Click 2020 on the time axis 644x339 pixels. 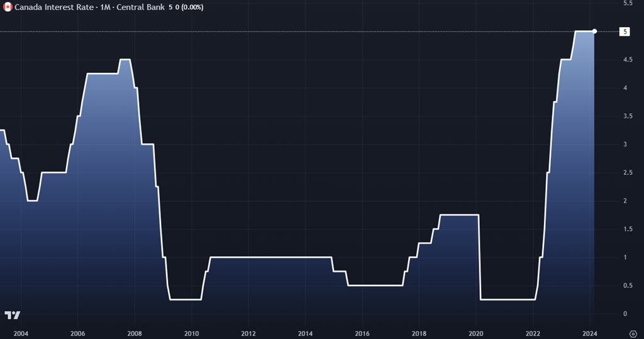(x=476, y=333)
